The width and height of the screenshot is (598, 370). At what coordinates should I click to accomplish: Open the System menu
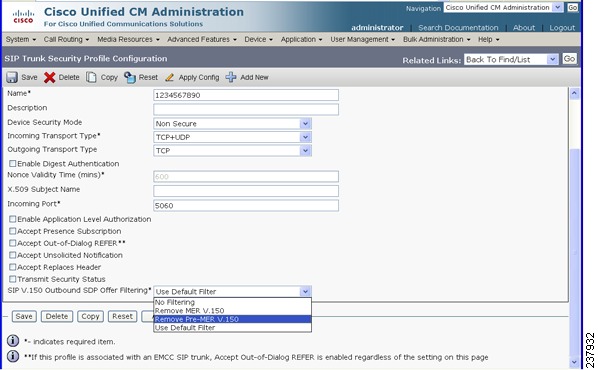point(21,39)
